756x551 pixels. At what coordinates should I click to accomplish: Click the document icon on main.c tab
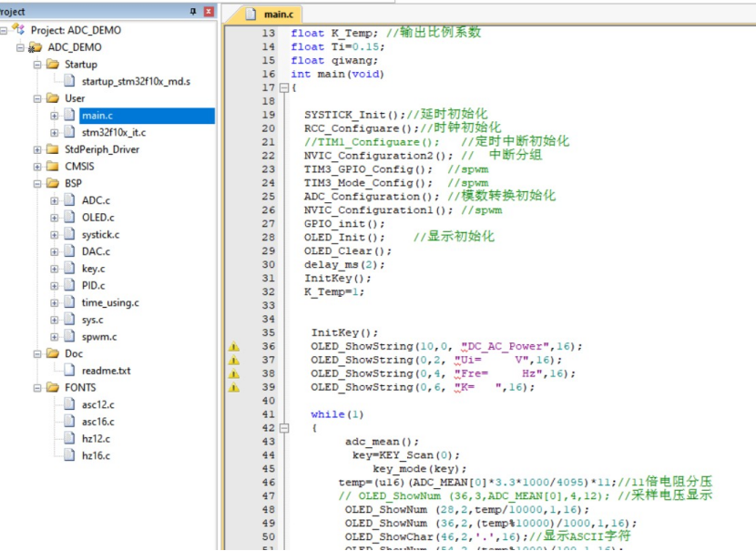(250, 14)
